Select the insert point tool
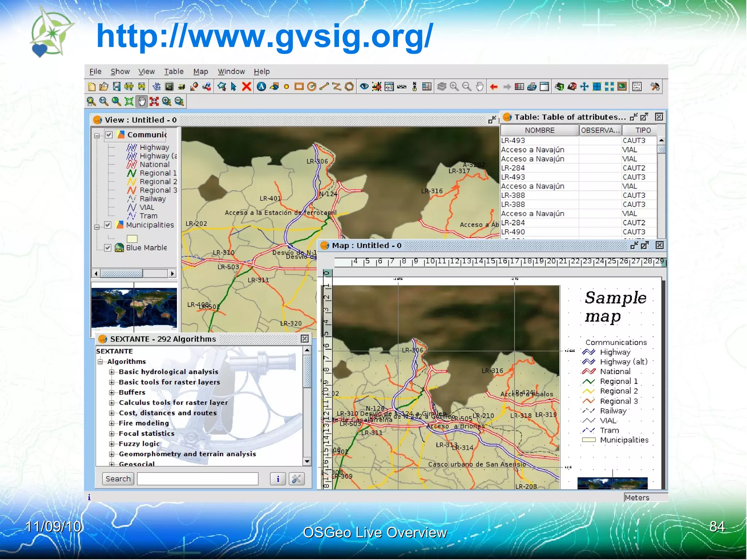 286,87
